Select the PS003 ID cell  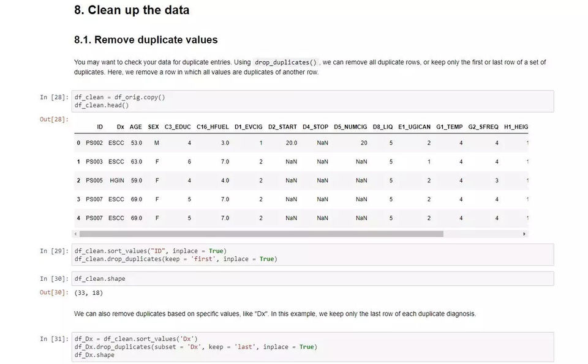(94, 162)
